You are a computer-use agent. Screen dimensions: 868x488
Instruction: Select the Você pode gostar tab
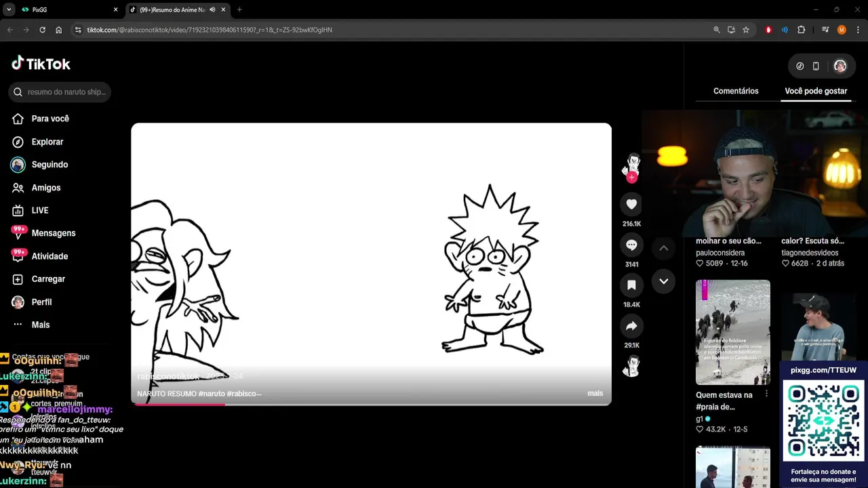pyautogui.click(x=816, y=91)
